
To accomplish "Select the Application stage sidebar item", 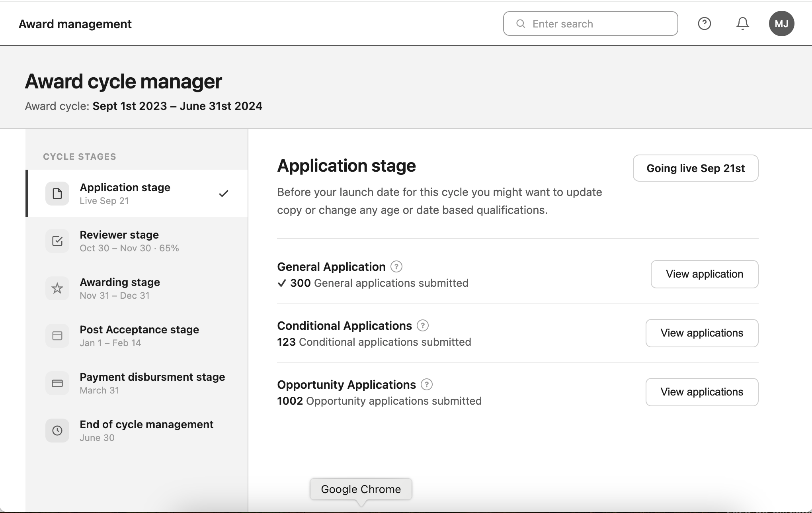I will (137, 194).
